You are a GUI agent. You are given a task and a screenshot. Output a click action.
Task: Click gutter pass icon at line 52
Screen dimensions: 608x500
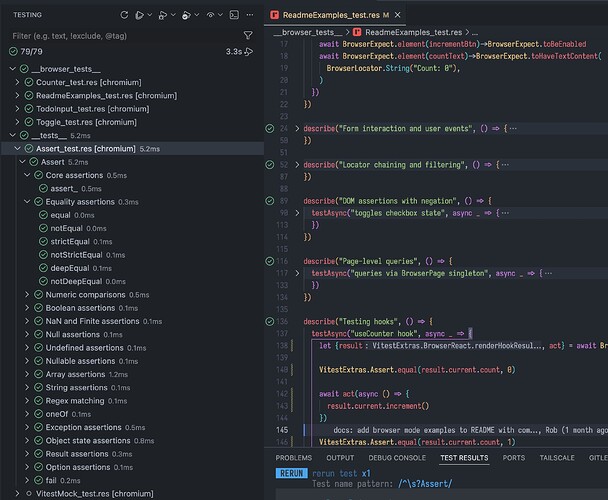click(x=270, y=165)
